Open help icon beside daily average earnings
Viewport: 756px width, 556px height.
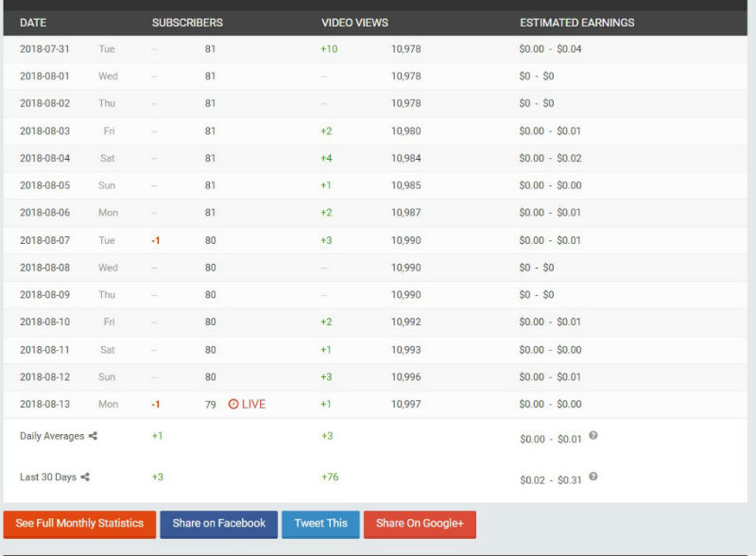[593, 435]
